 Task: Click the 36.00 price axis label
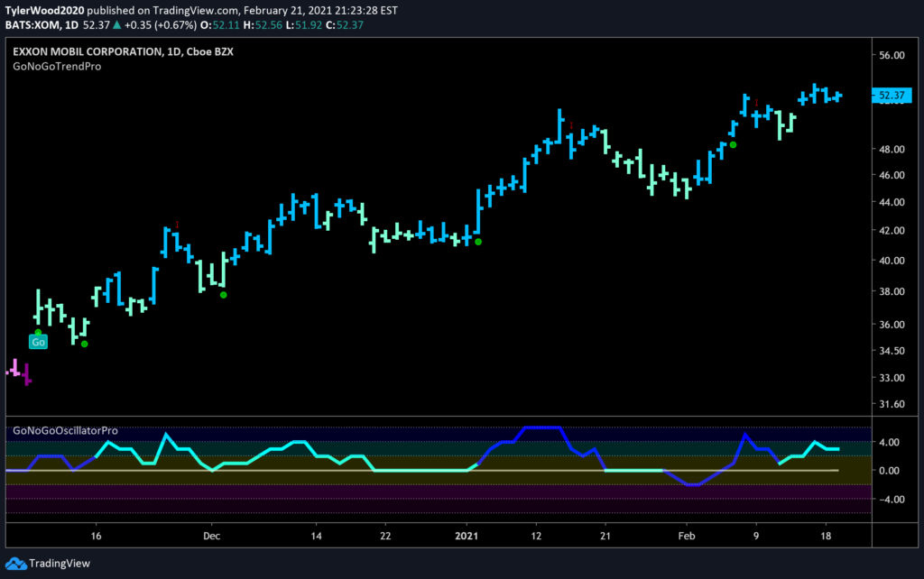pyautogui.click(x=891, y=325)
